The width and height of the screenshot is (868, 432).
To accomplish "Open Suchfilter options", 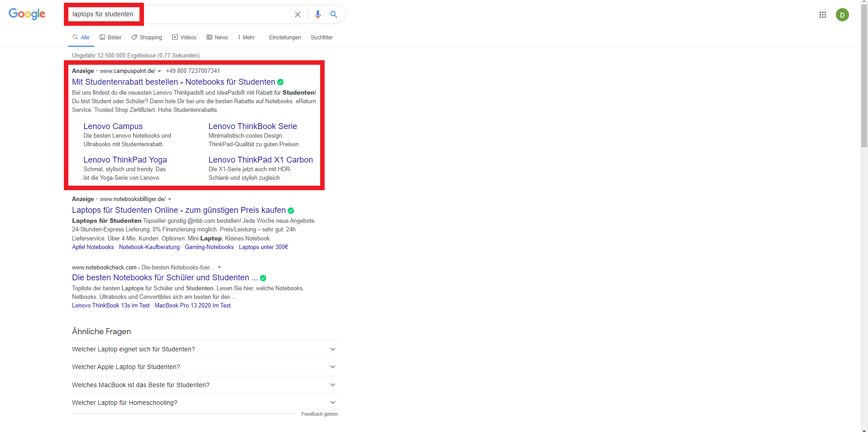I will [x=322, y=38].
